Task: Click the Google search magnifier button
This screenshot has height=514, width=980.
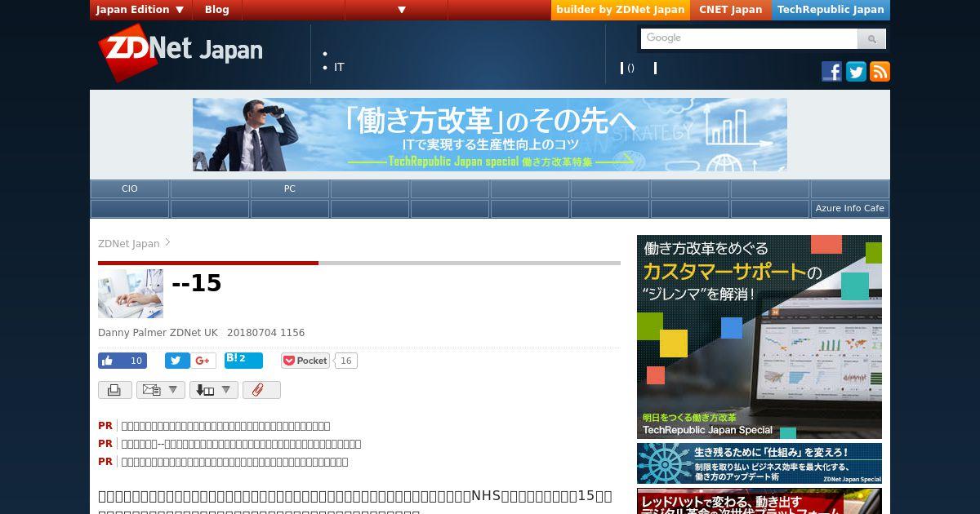Action: (x=871, y=38)
